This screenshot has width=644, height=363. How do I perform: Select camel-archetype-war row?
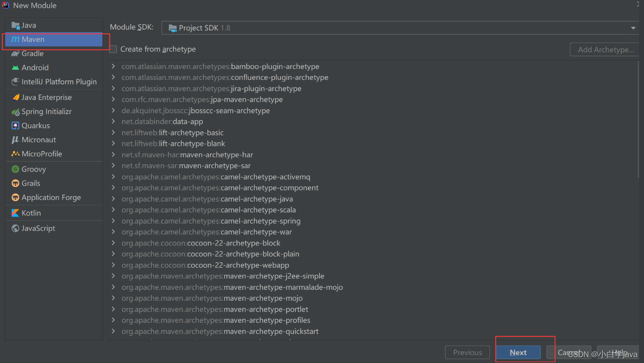[373, 232]
